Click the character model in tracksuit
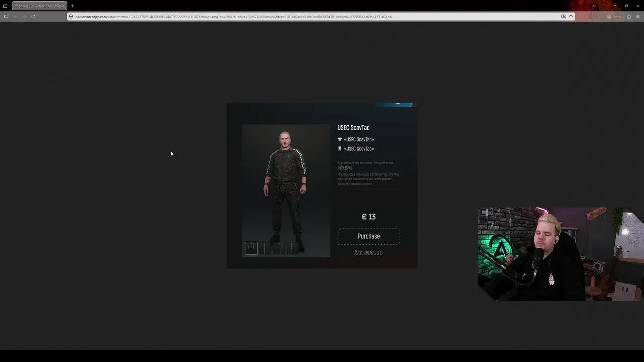 pos(286,191)
